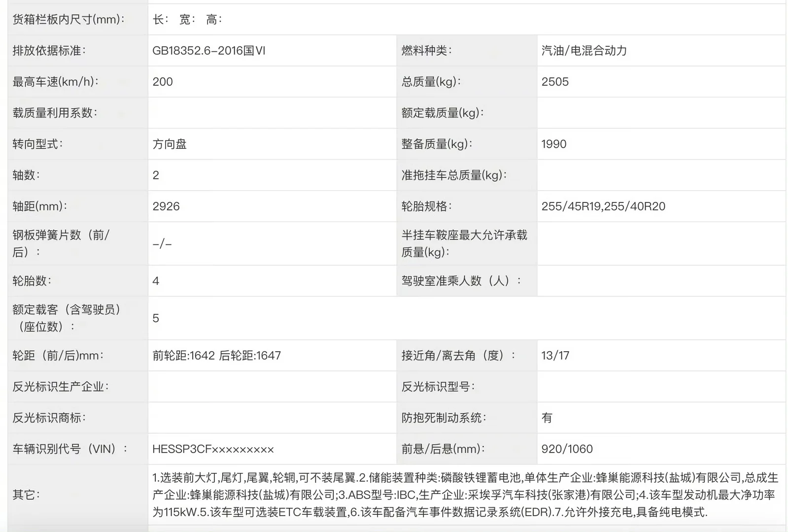
Task: Click the 轮胎数 label
Action: [32, 281]
